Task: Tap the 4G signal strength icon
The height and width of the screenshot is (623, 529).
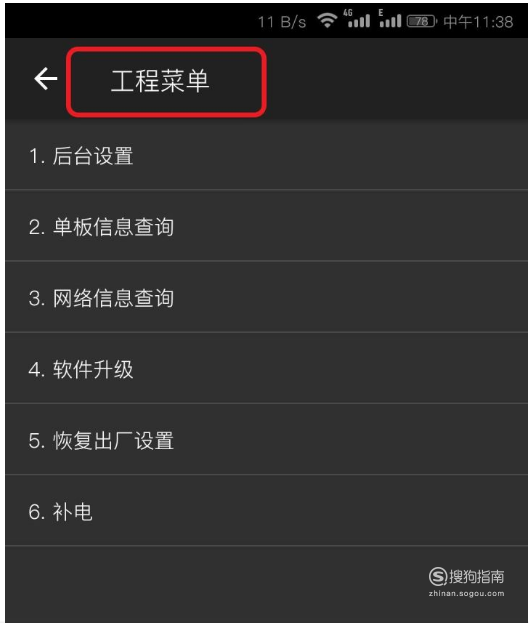Action: (x=357, y=19)
